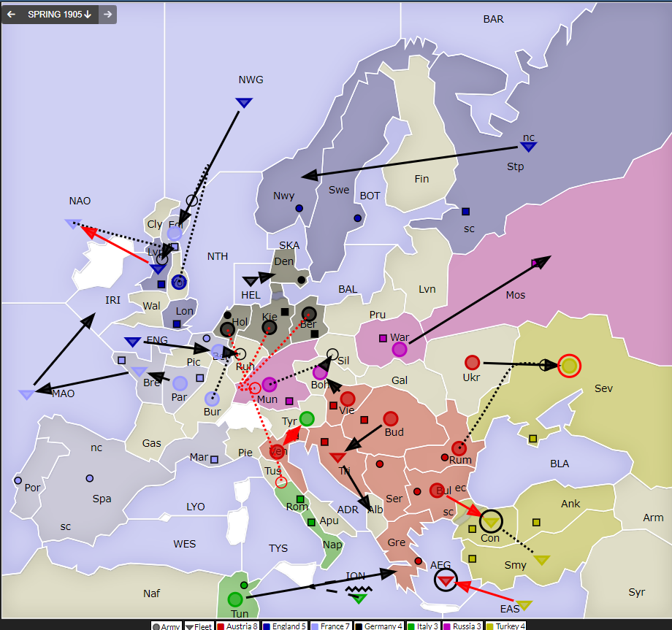The width and height of the screenshot is (672, 630).
Task: Select the Austrian army in Ukr
Action: tap(472, 362)
